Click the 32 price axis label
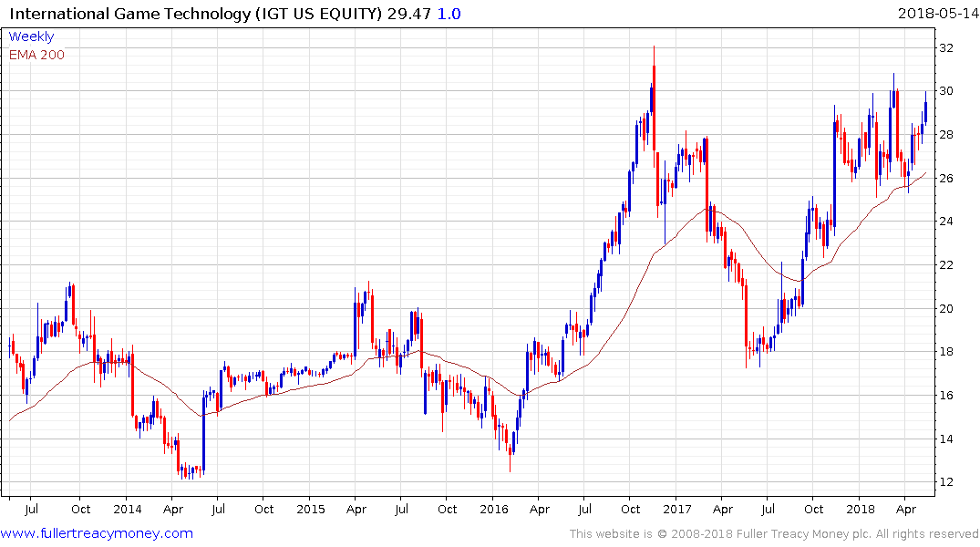The width and height of the screenshot is (980, 547). [945, 48]
